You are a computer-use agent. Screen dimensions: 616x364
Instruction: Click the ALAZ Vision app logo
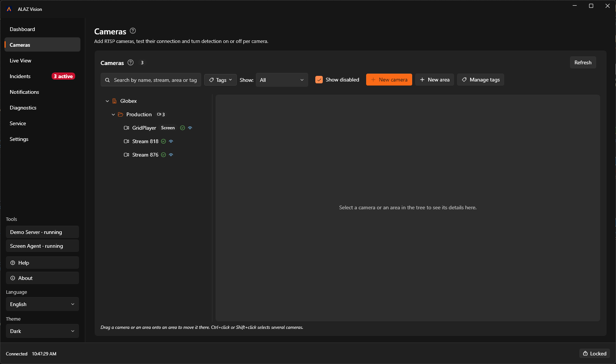9,9
